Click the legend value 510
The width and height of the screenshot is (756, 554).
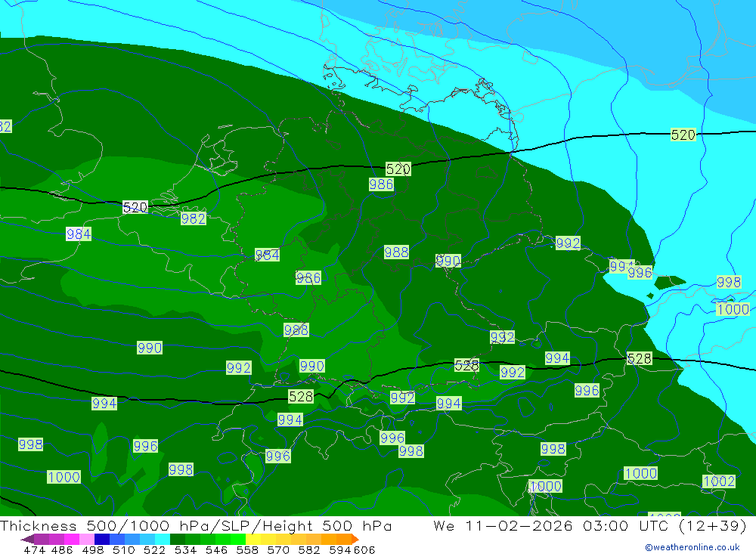(124, 550)
